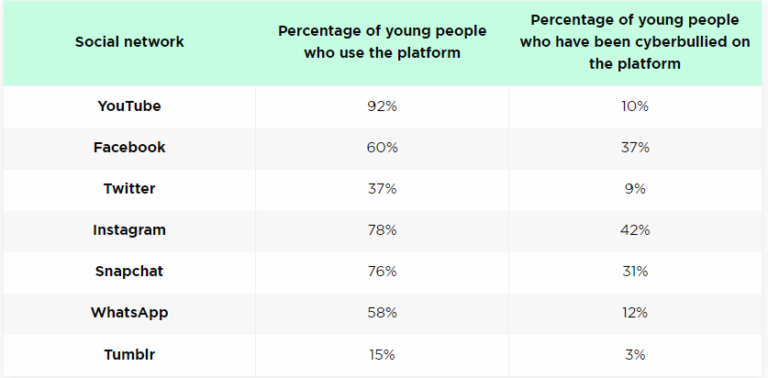
Task: Click Instagram's 78% usage cell
Action: click(382, 230)
